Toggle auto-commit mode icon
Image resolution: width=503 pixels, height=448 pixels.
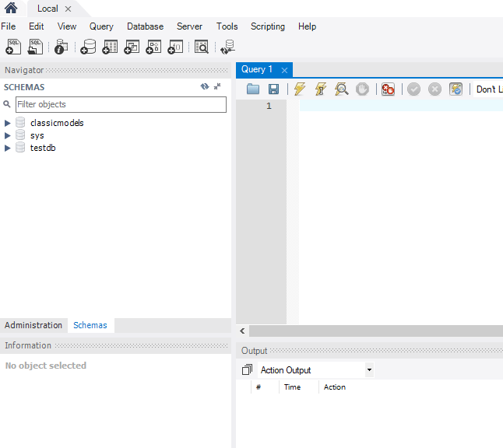[456, 89]
